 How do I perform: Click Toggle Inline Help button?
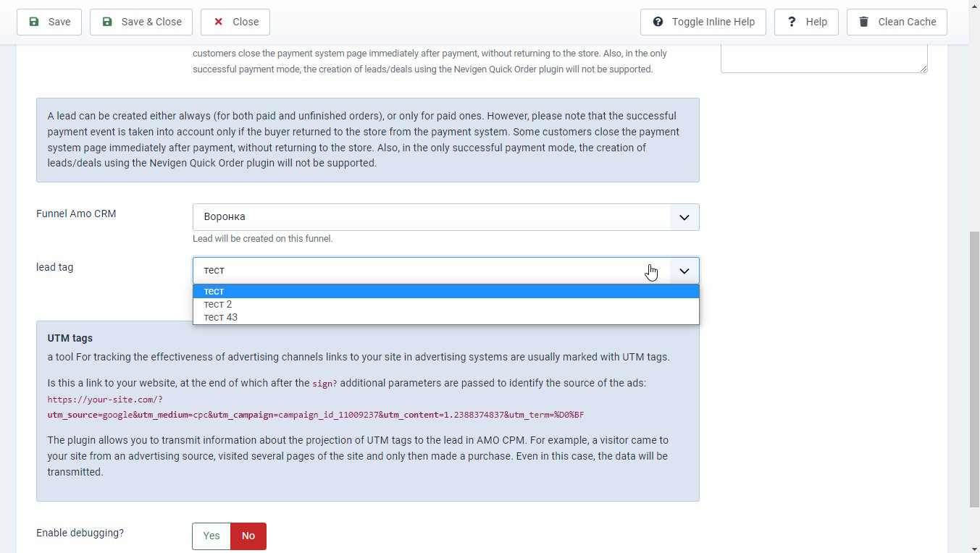click(x=703, y=22)
